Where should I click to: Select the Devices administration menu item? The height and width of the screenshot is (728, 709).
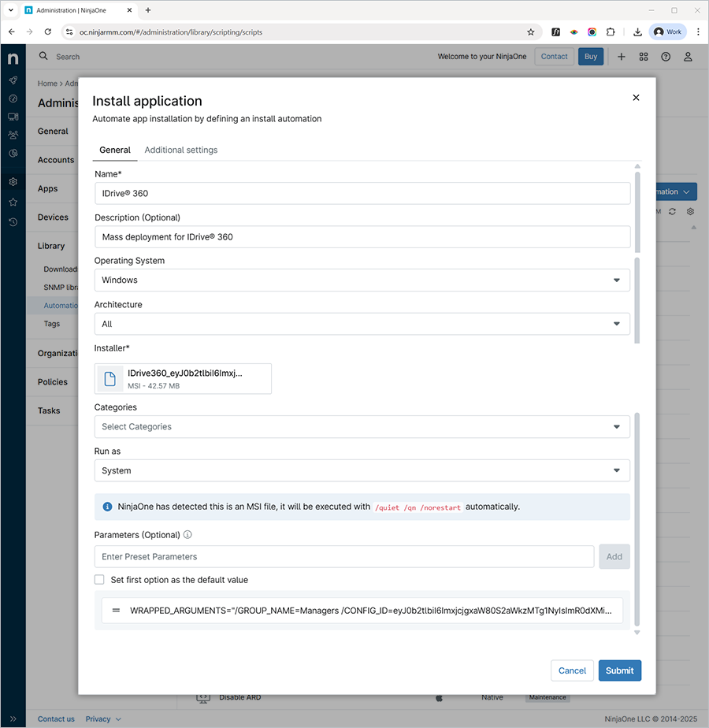(53, 217)
